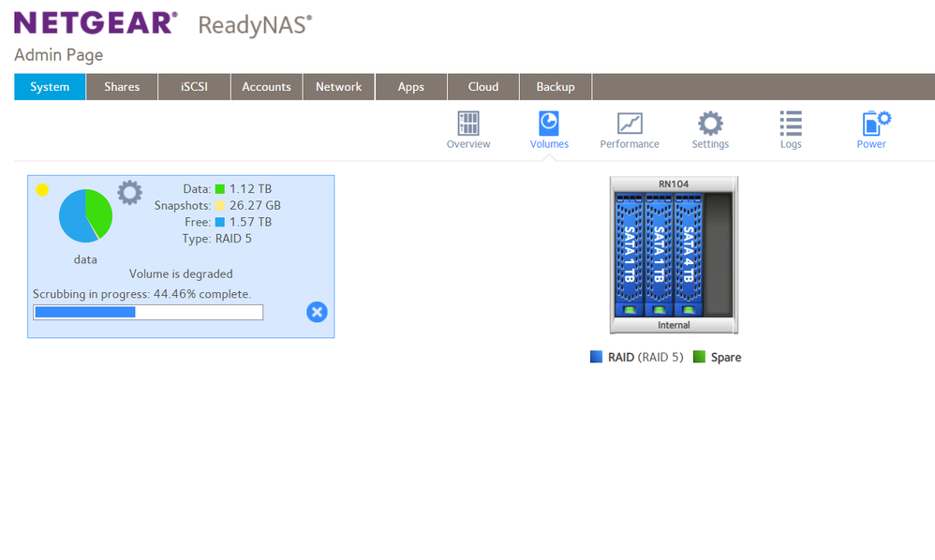
Task: Switch to the Network tab
Action: [x=339, y=87]
